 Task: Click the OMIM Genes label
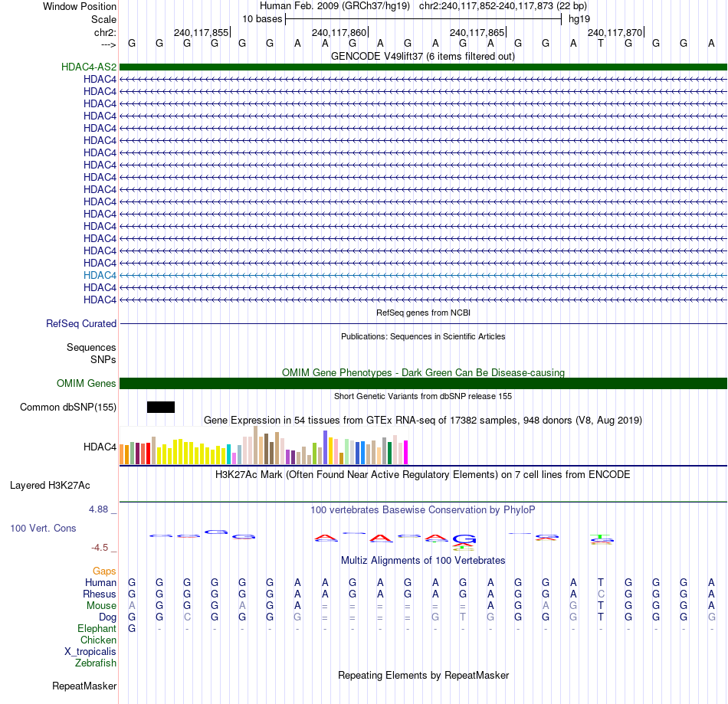(x=87, y=383)
